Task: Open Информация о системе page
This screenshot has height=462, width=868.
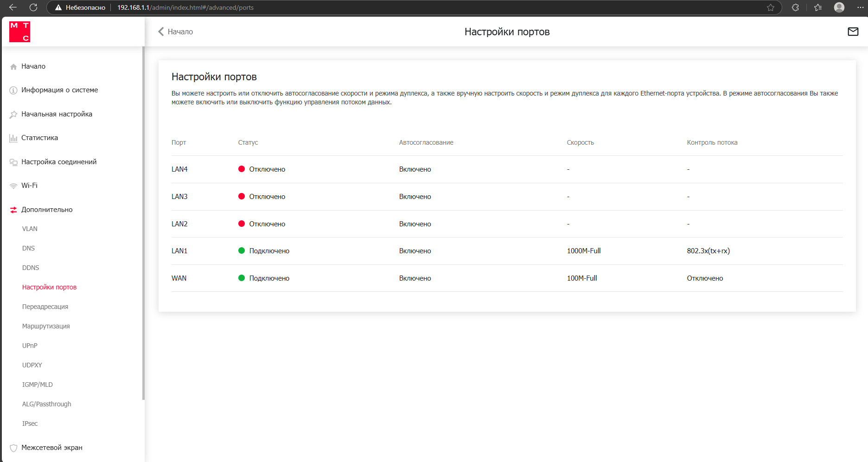Action: point(59,90)
